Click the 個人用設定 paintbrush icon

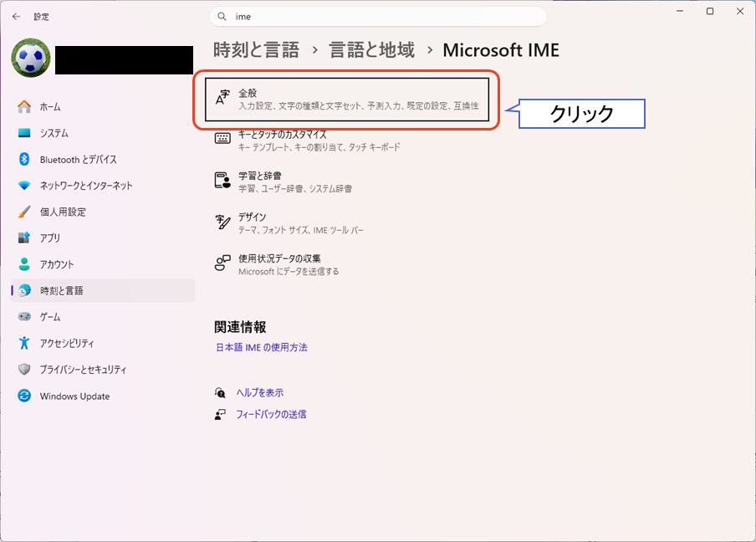24,212
